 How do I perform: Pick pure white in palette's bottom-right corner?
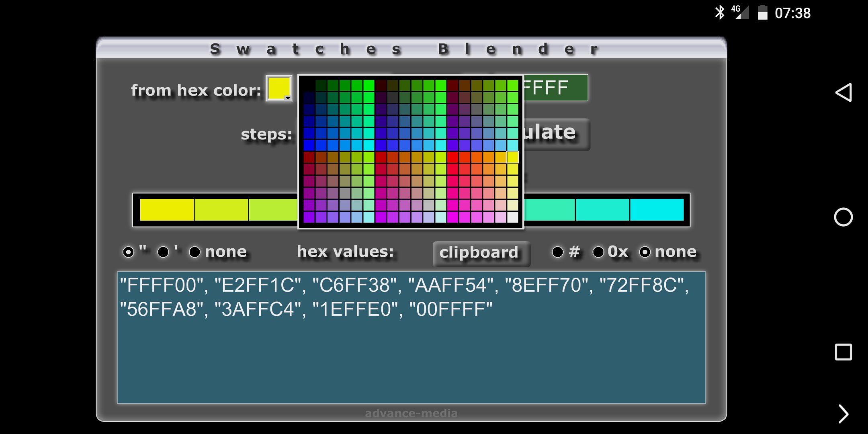pyautogui.click(x=513, y=217)
